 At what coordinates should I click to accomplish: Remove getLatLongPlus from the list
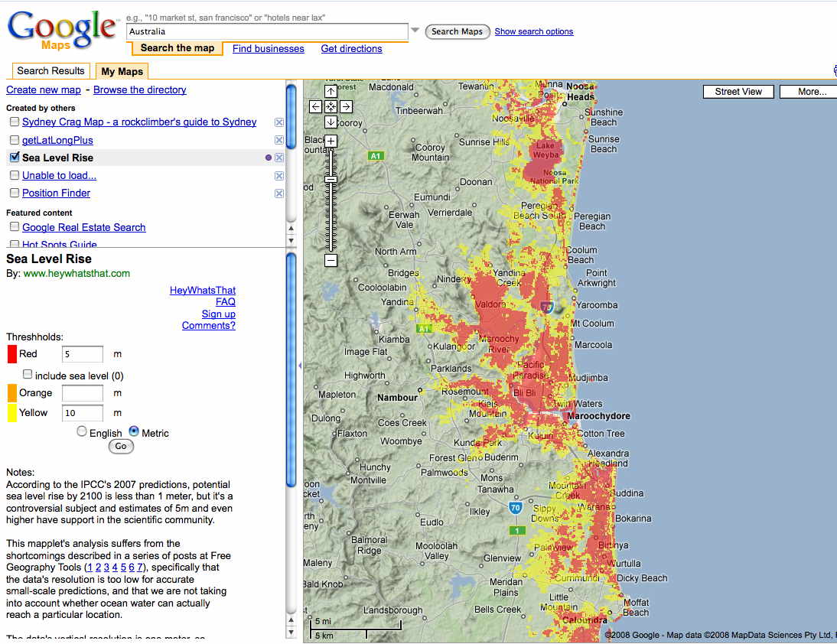(278, 140)
